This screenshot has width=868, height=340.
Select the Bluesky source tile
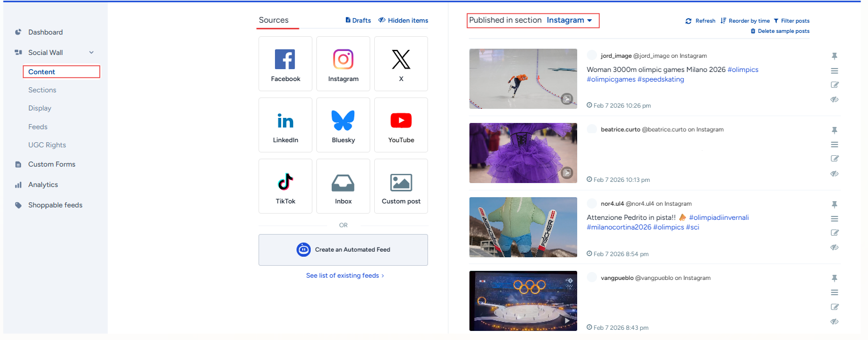[x=343, y=125]
